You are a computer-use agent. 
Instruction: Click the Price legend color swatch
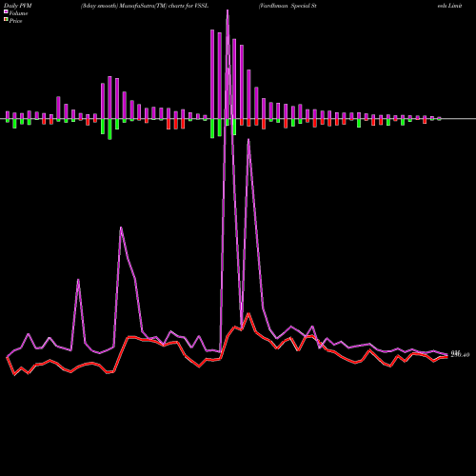pyautogui.click(x=6, y=20)
